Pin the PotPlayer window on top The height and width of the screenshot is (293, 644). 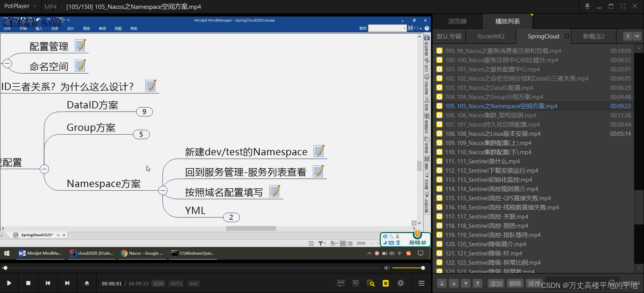(x=587, y=6)
